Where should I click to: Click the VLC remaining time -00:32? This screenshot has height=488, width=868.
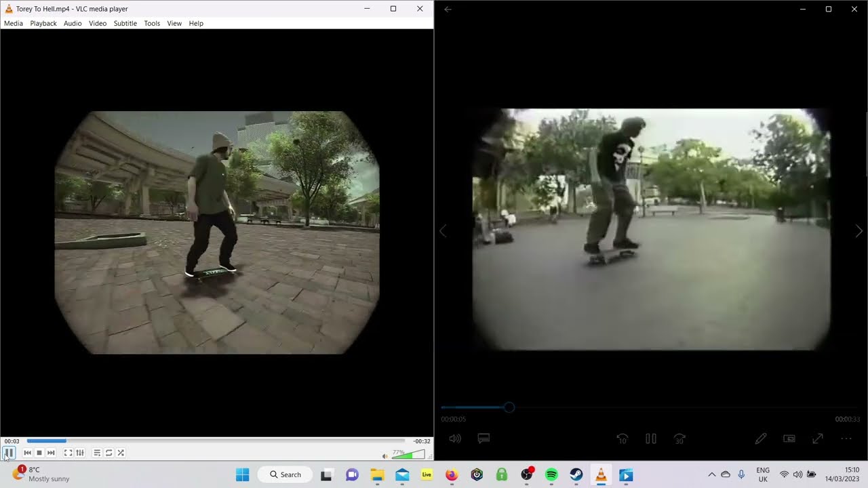pyautogui.click(x=422, y=441)
